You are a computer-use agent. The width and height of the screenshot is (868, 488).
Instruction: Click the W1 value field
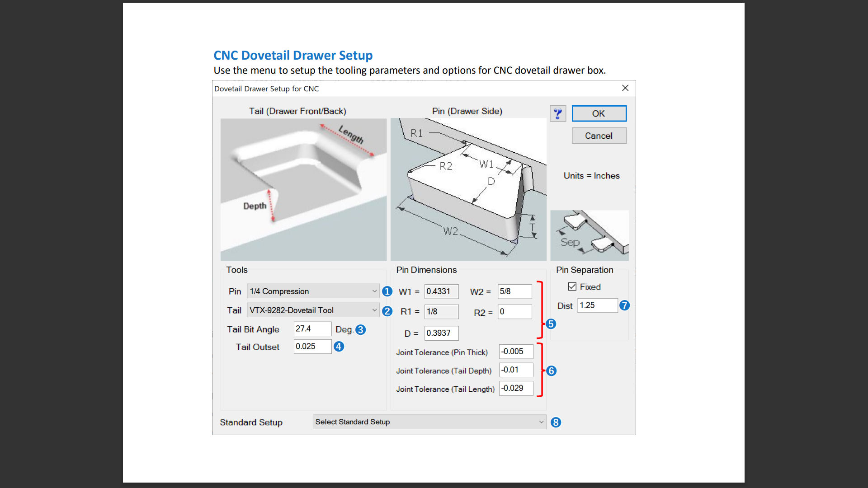click(x=441, y=291)
